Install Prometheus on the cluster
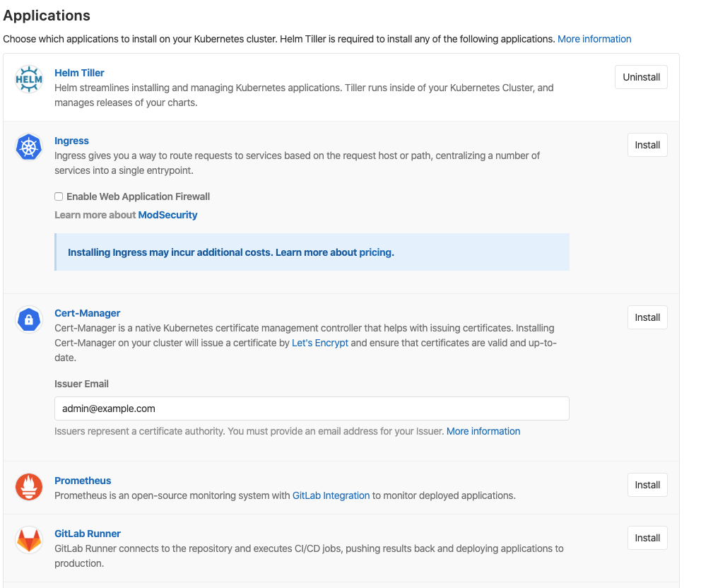This screenshot has width=701, height=588. [x=647, y=485]
